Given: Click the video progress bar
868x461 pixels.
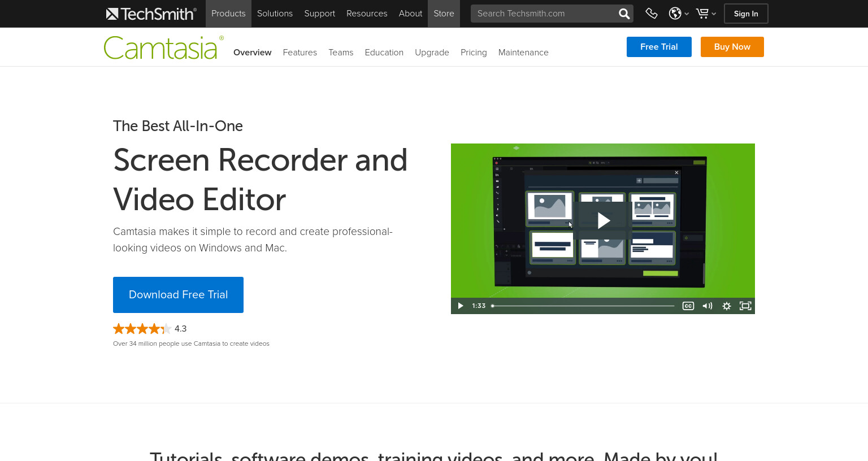Looking at the screenshot, I should [583, 306].
